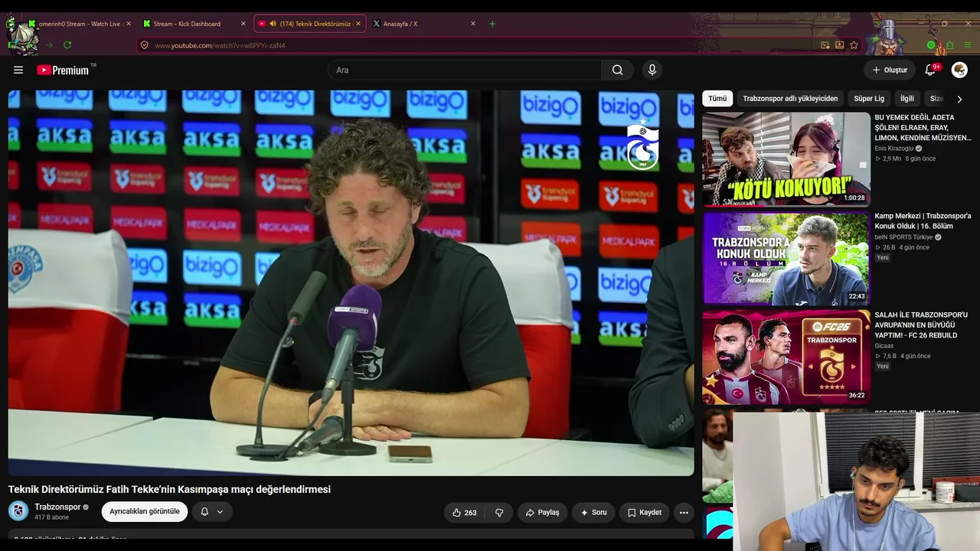Open more actions three-dot menu

684,512
